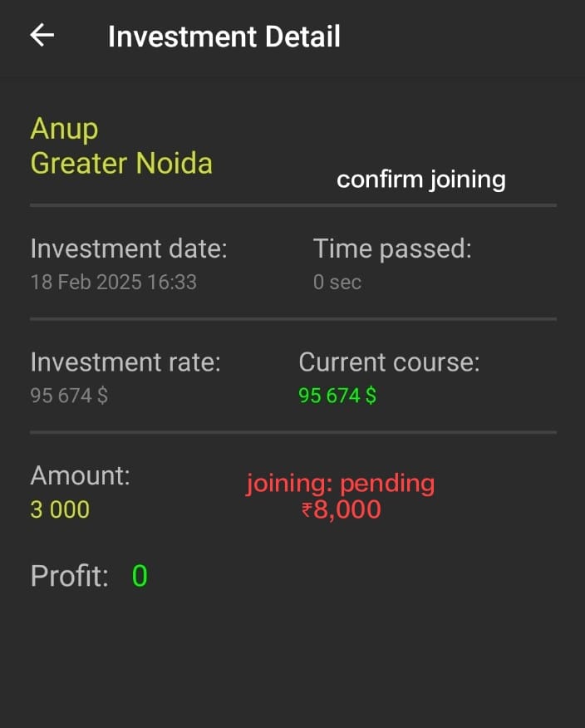Tap the Amount label
Viewport: 585px width, 728px height.
point(81,475)
